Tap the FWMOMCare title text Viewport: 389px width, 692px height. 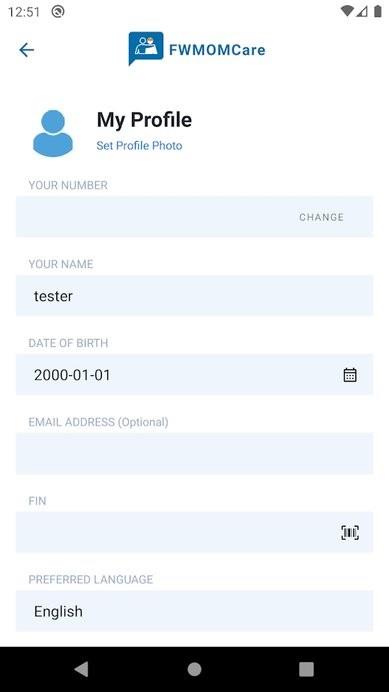tap(217, 50)
